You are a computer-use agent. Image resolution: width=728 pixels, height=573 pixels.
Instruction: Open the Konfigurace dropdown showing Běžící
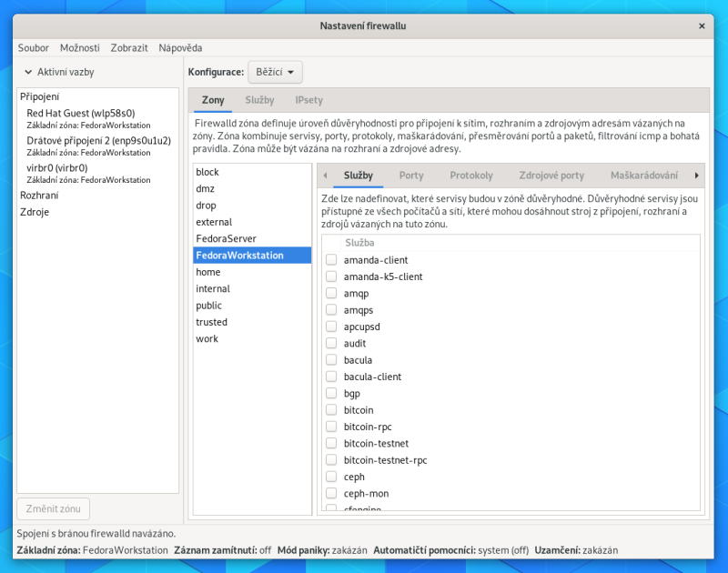click(275, 72)
